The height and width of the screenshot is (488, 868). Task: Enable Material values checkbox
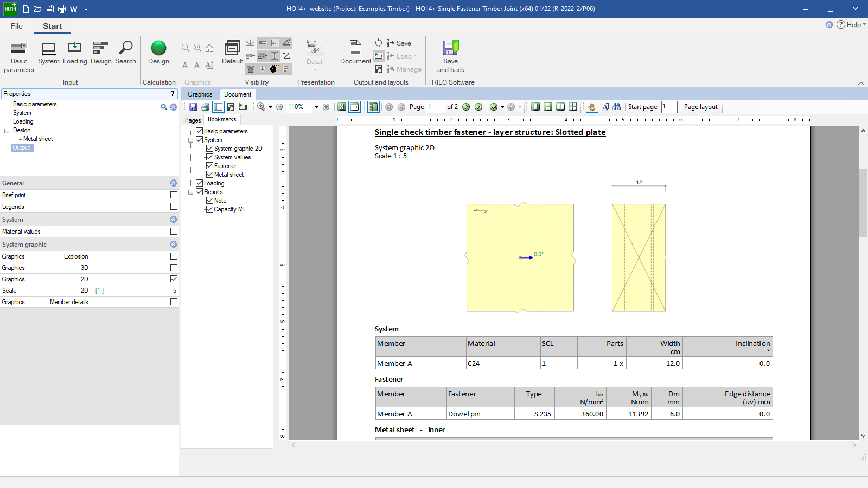point(174,232)
